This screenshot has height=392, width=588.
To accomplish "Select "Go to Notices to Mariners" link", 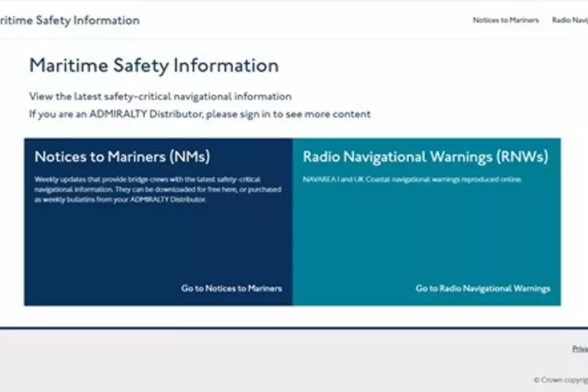I will [232, 287].
